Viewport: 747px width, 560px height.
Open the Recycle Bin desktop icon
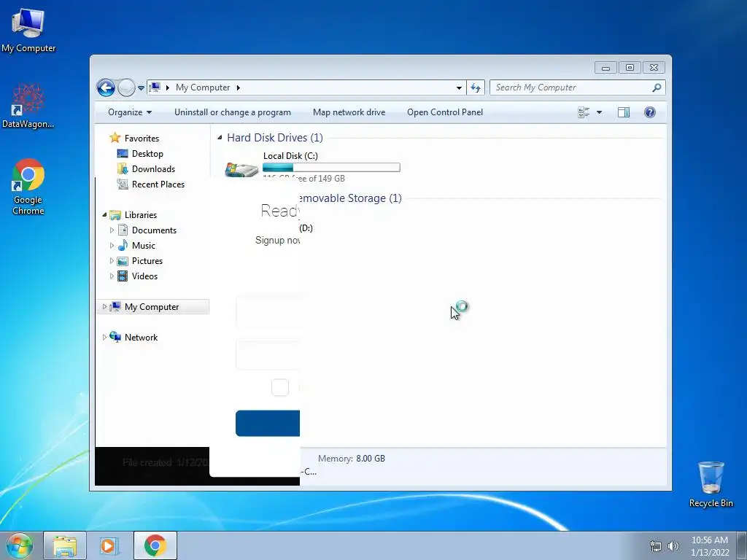711,484
